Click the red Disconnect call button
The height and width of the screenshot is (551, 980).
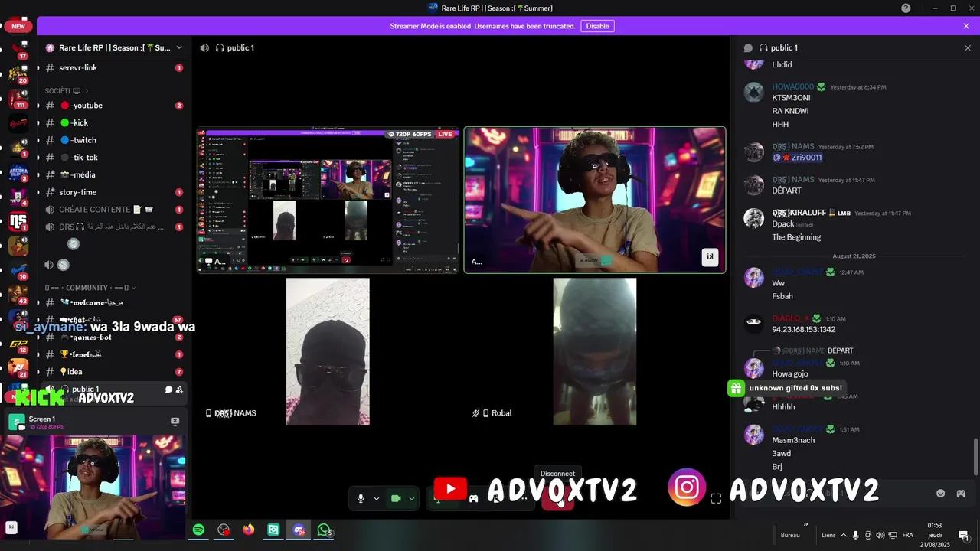[557, 500]
